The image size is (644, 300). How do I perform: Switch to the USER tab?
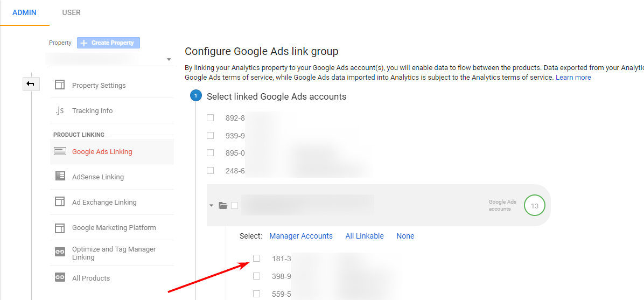click(72, 13)
